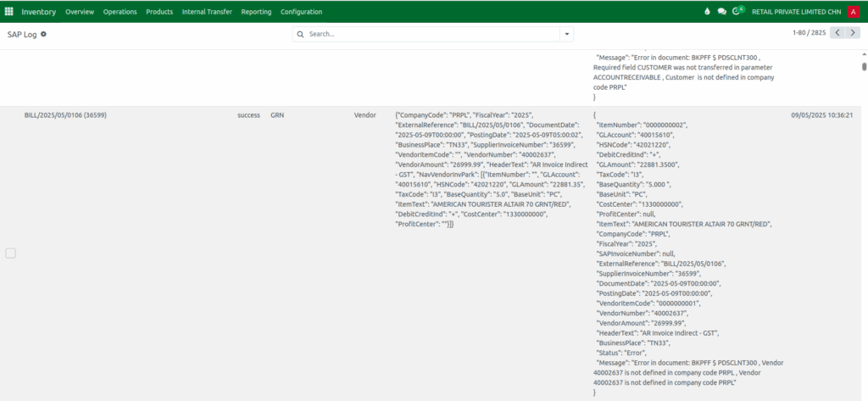Click the response line "Status": "Error"

click(620, 353)
